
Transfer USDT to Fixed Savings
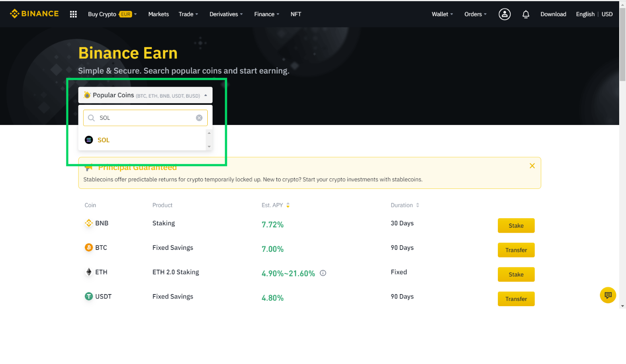point(516,299)
